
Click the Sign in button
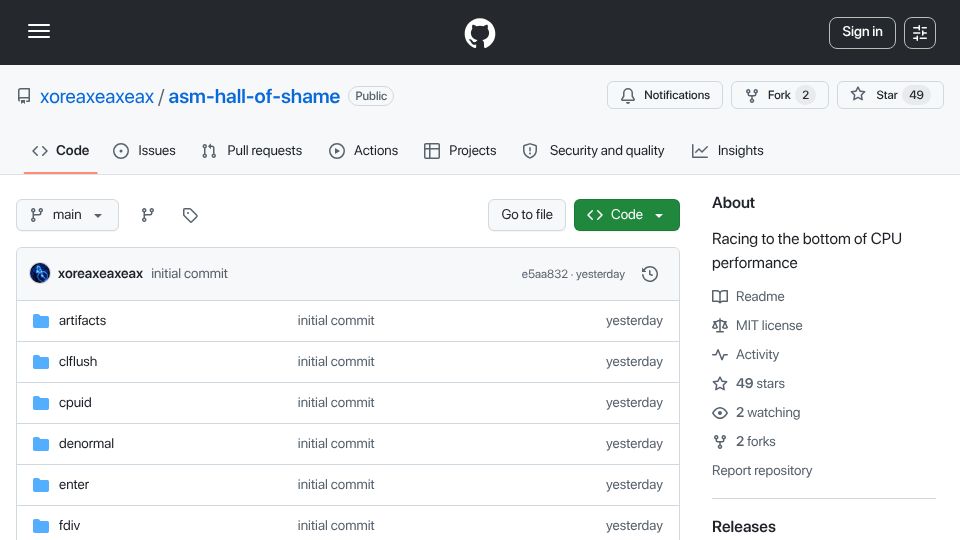862,32
